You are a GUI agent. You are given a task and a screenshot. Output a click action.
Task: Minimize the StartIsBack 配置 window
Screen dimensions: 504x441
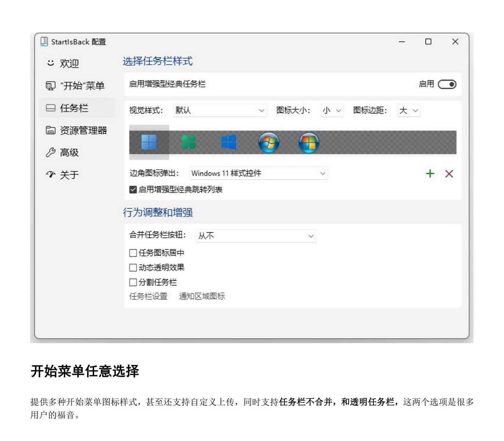pos(402,42)
